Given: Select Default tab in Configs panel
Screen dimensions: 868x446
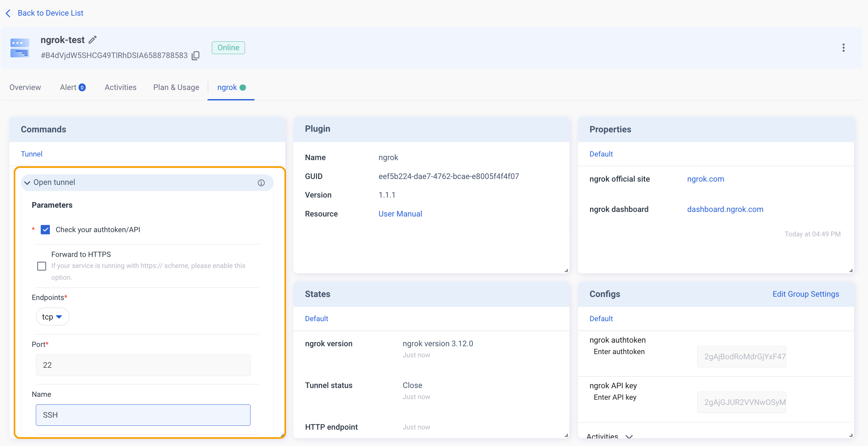Looking at the screenshot, I should pos(601,319).
